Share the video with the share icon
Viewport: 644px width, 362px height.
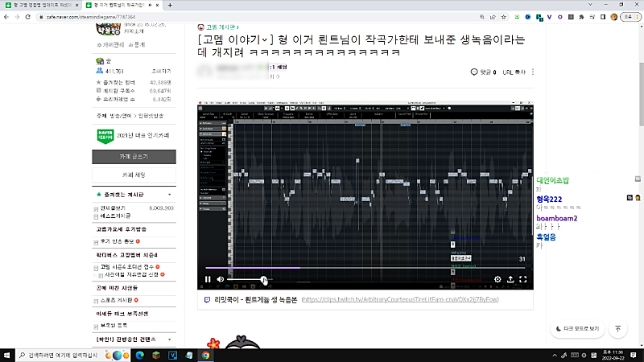pyautogui.click(x=510, y=279)
